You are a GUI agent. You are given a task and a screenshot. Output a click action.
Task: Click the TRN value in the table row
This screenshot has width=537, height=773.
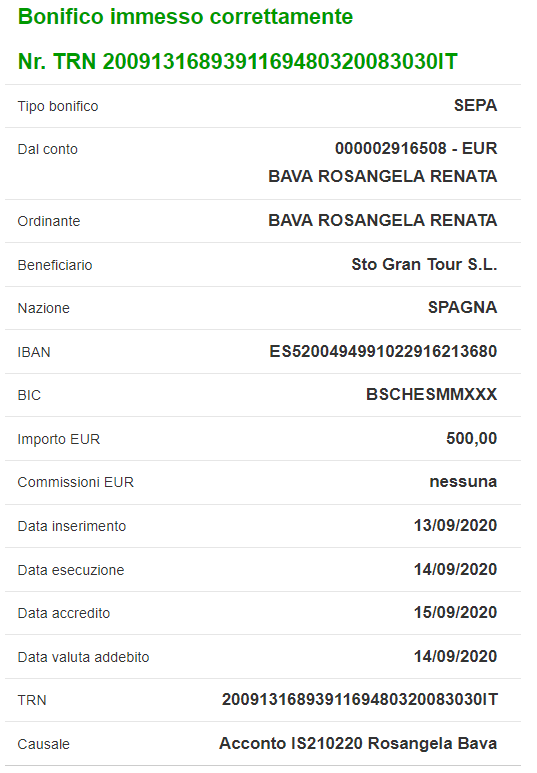pyautogui.click(x=359, y=700)
